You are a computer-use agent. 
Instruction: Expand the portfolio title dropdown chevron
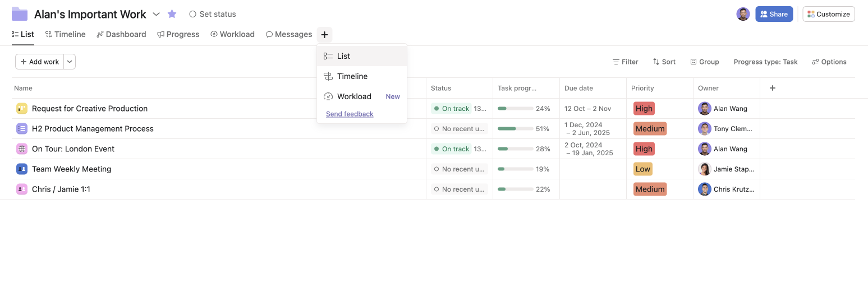pos(157,14)
